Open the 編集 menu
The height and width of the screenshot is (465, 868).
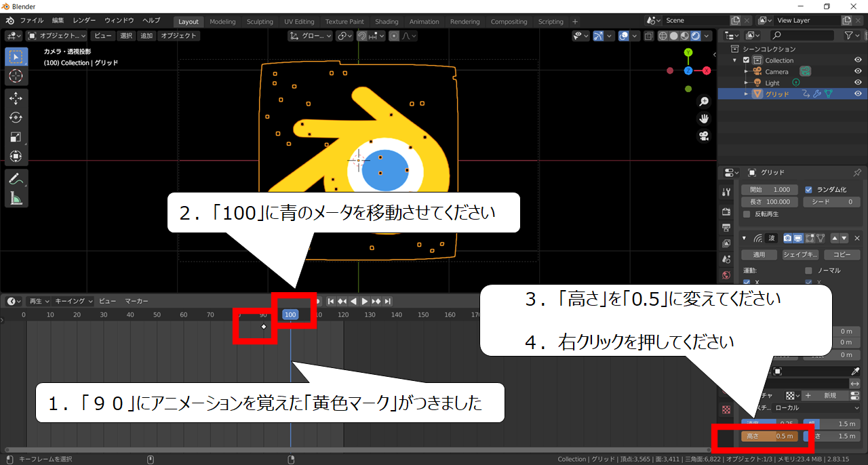(58, 21)
